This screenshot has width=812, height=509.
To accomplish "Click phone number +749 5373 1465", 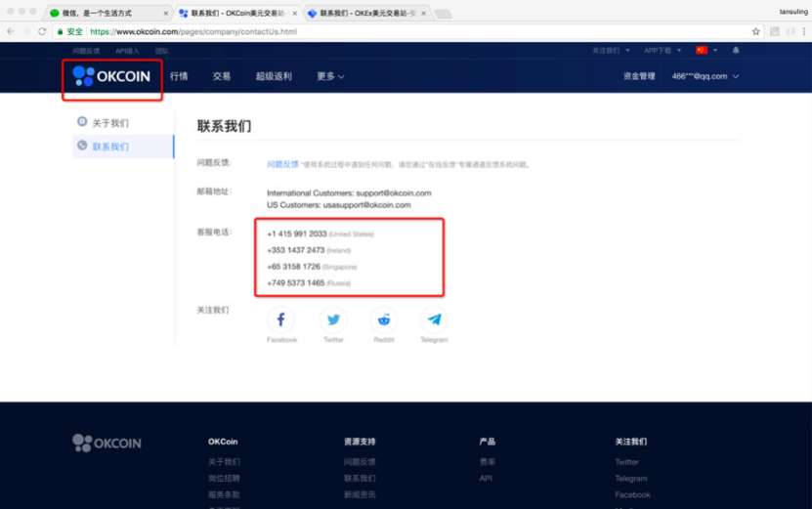I will [x=296, y=283].
